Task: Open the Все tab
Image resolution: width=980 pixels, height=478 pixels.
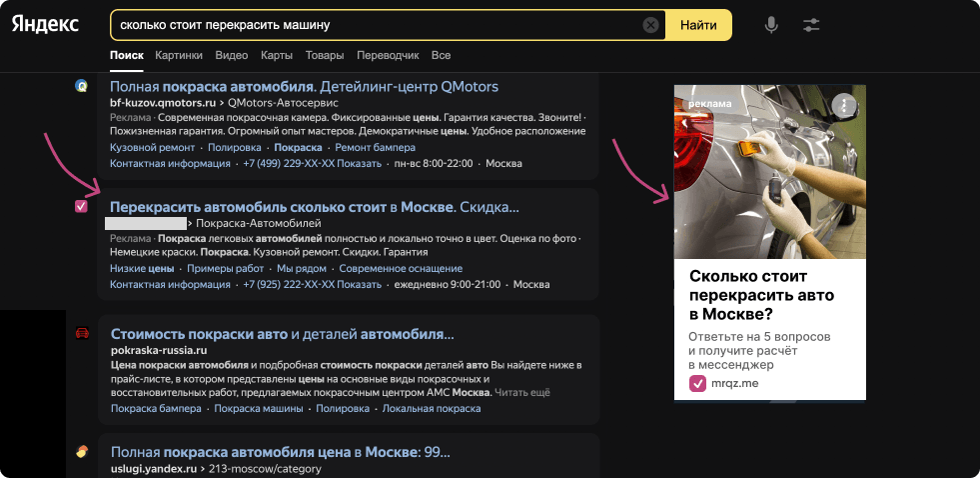Action: [x=441, y=55]
